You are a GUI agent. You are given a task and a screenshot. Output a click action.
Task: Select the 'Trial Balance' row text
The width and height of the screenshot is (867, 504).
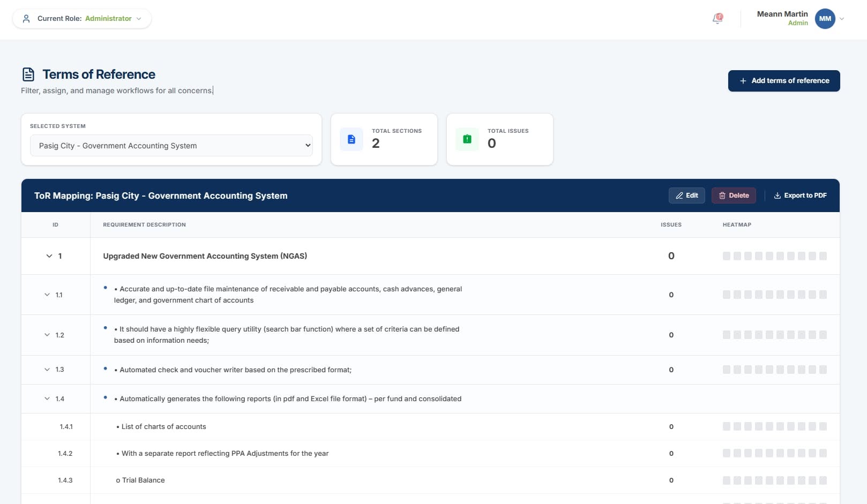pyautogui.click(x=140, y=480)
